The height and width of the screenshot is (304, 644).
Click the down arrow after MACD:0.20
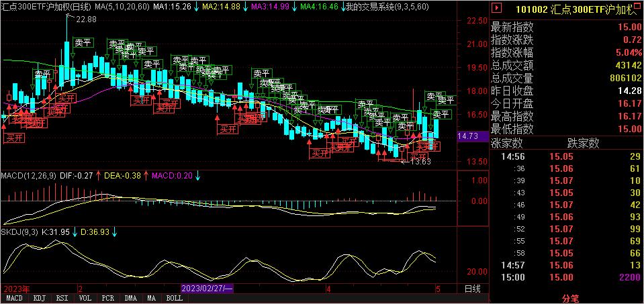click(198, 176)
